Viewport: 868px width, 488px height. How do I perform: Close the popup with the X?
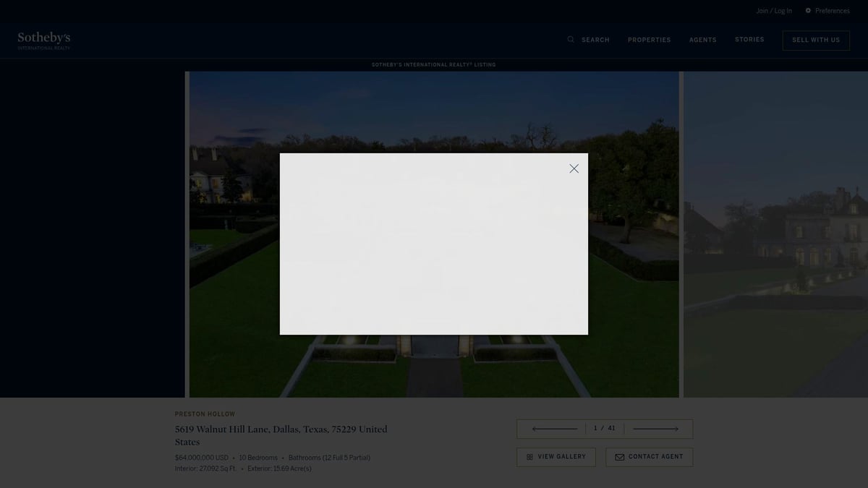(x=574, y=168)
